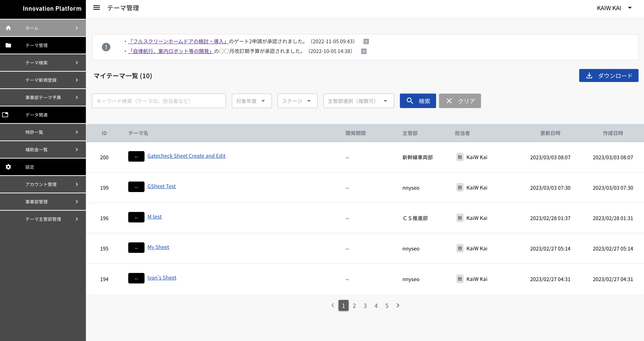The width and height of the screenshot is (644, 341).
Task: Click the home icon in sidebar
Action: click(x=8, y=28)
